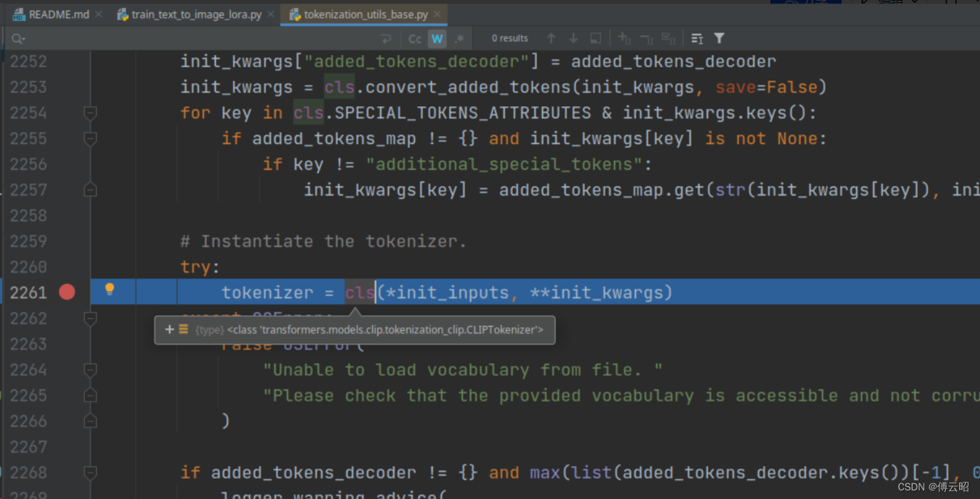Viewport: 980px width, 499px height.
Task: Collapse the if block at line 2268
Action: tap(90, 472)
